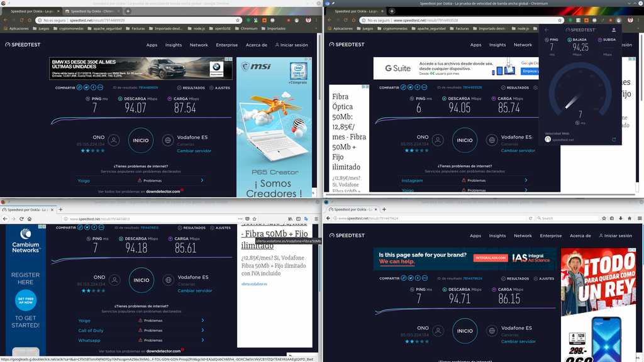Screen dimensions: 644x362
Task: Click INICIO button in the Chrome window
Action: coord(141,140)
